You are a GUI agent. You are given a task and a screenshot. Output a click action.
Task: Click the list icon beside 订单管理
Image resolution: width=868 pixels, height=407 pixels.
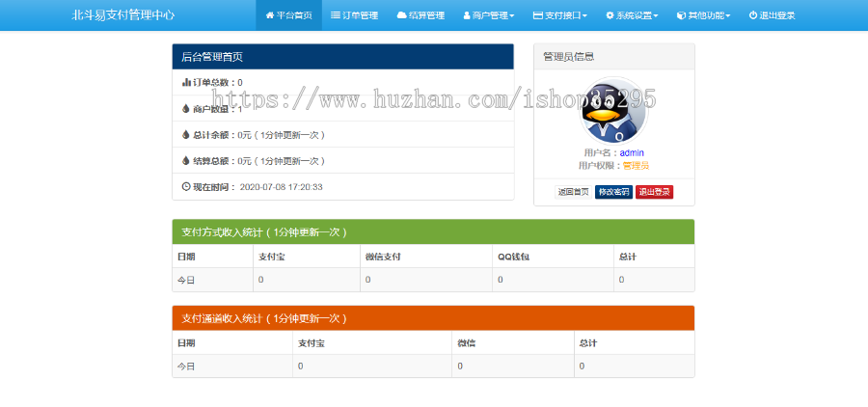(x=335, y=15)
